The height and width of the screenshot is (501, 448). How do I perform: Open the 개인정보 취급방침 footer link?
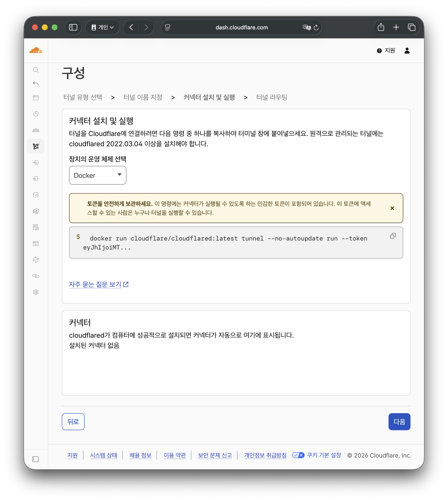click(265, 455)
